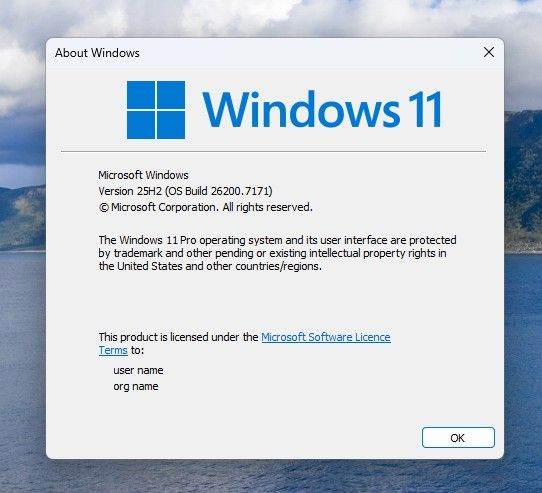Screen dimensions: 542x493
Task: Click the mountain wallpaper left of the dialog
Action: click(x=22, y=218)
